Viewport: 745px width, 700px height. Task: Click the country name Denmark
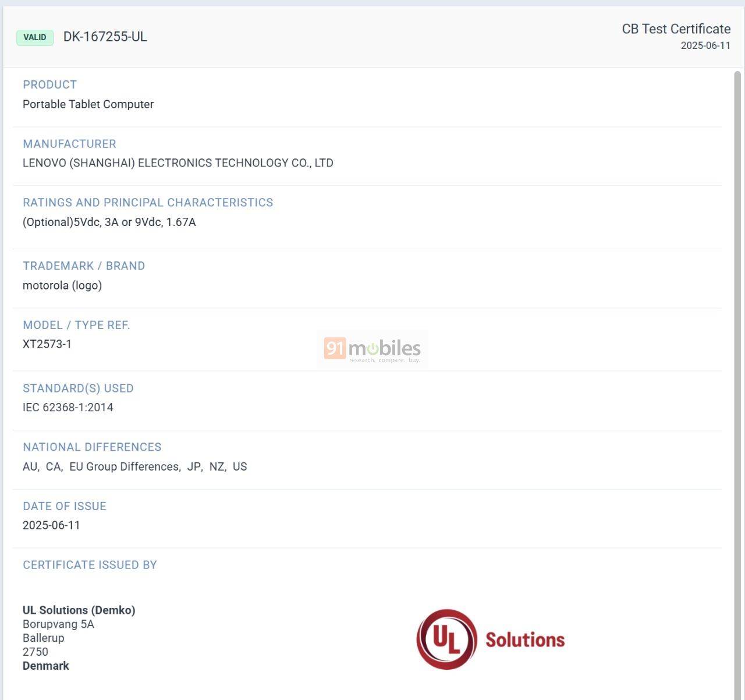click(46, 666)
